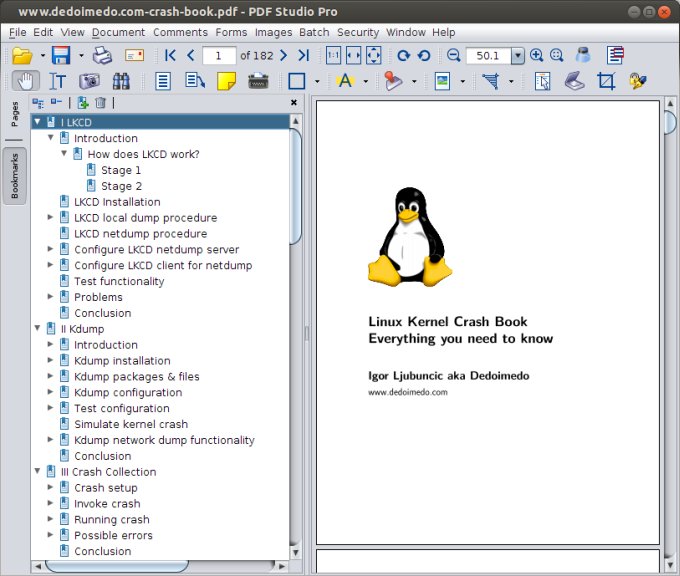This screenshot has height=576, width=680.
Task: Click the digital signature key icon
Action: 638,81
